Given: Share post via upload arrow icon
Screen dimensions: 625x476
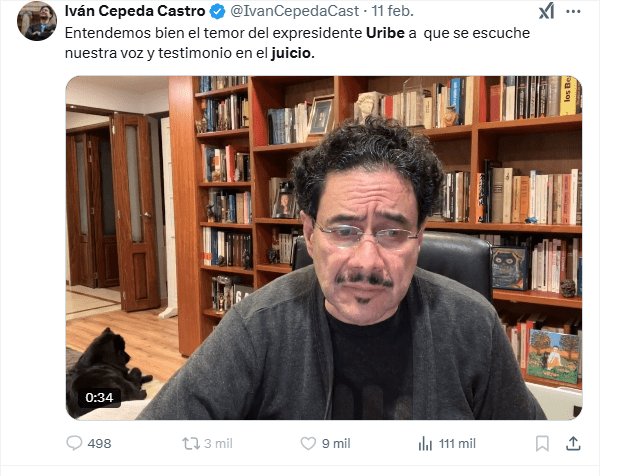Looking at the screenshot, I should 573,443.
